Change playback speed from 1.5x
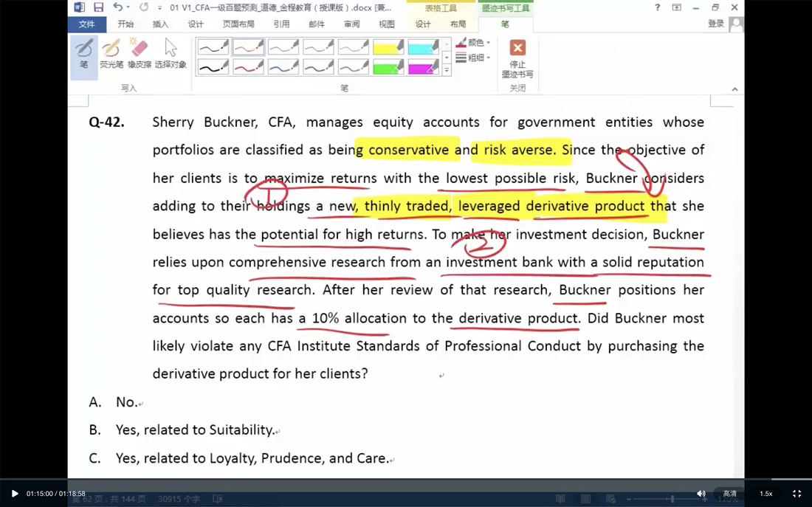This screenshot has height=507, width=812. click(766, 494)
